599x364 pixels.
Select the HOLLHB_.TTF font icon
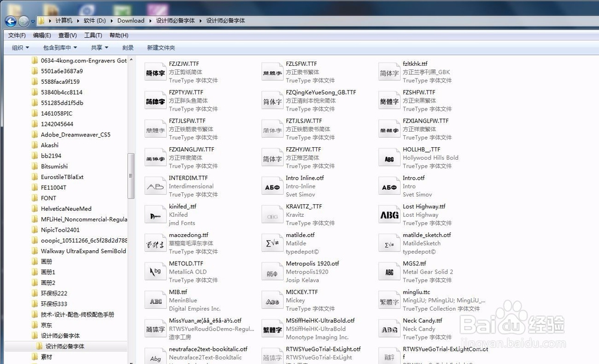389,158
